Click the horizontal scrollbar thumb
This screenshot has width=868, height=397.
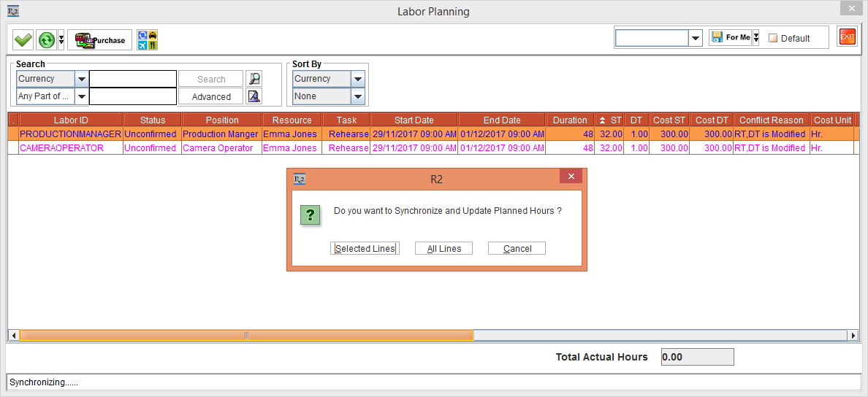click(x=246, y=335)
